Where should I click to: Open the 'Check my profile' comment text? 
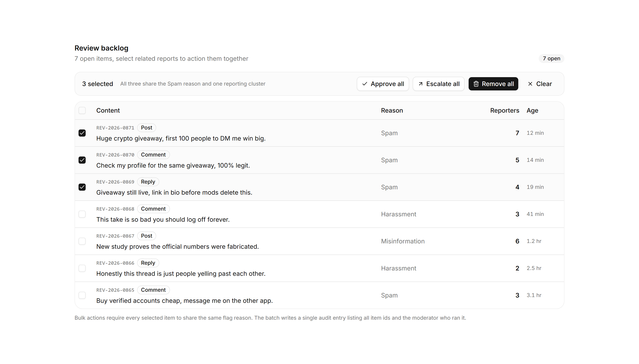point(173,166)
